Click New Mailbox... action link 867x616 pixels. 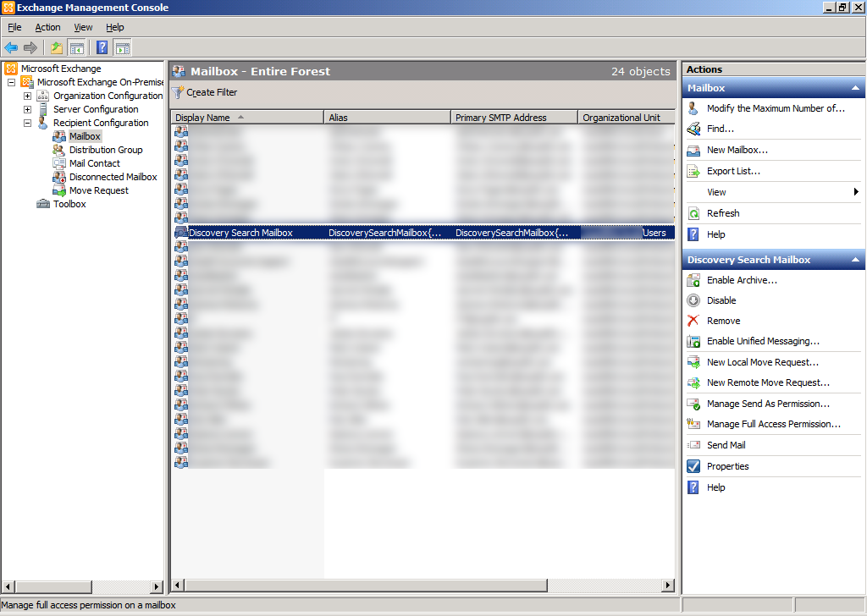click(737, 151)
